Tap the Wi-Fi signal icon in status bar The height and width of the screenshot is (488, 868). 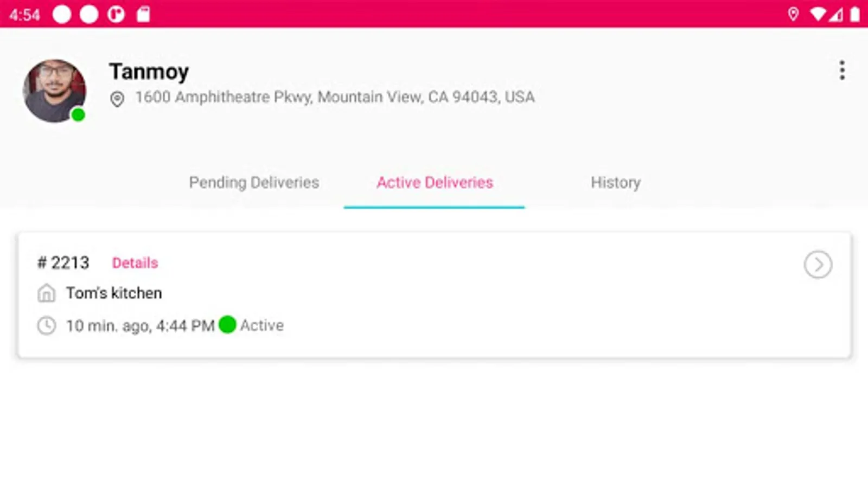point(817,14)
